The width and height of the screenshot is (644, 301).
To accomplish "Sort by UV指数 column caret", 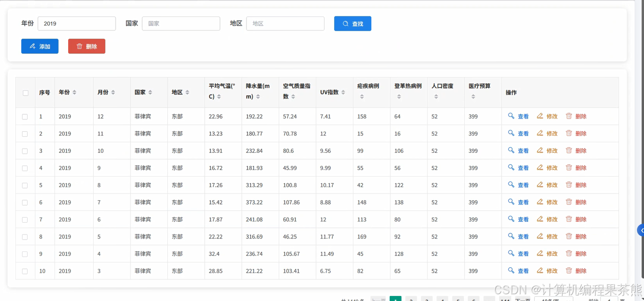I will (343, 92).
